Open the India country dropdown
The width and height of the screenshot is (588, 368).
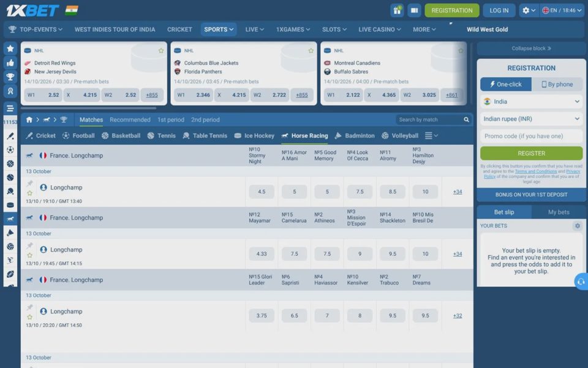pyautogui.click(x=532, y=102)
